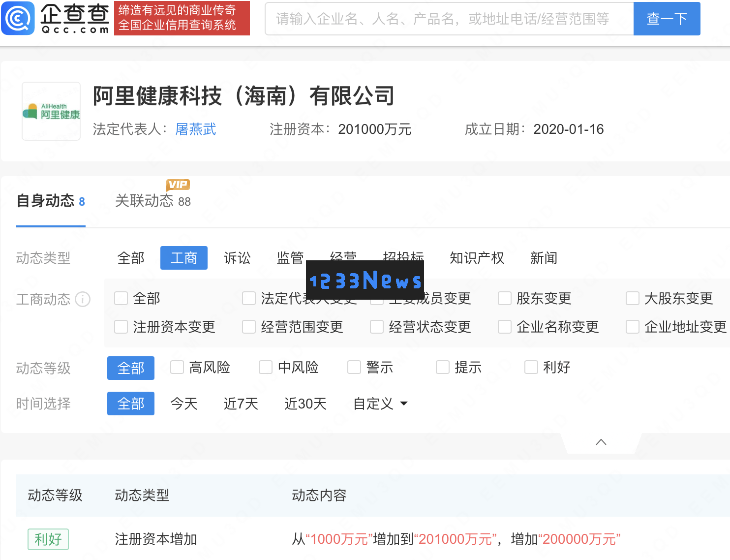Open the 自定义 time range dropdown
Screen dimensions: 730x560
click(x=380, y=404)
